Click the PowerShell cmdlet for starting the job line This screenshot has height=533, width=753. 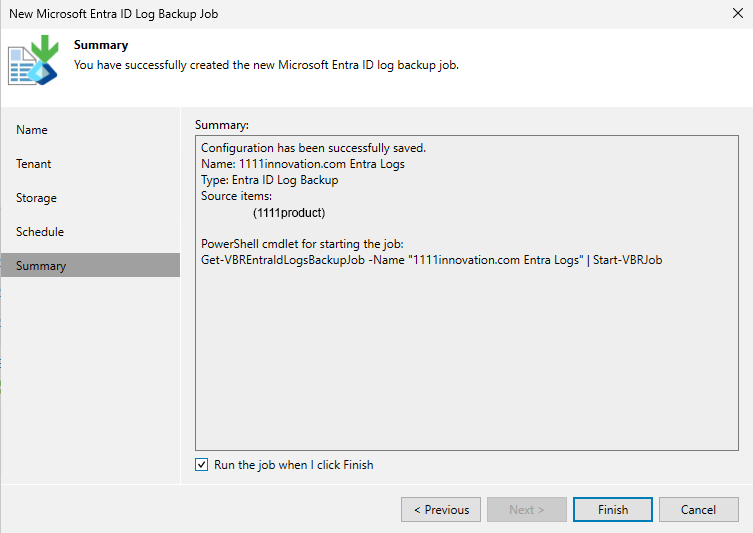pyautogui.click(x=302, y=244)
